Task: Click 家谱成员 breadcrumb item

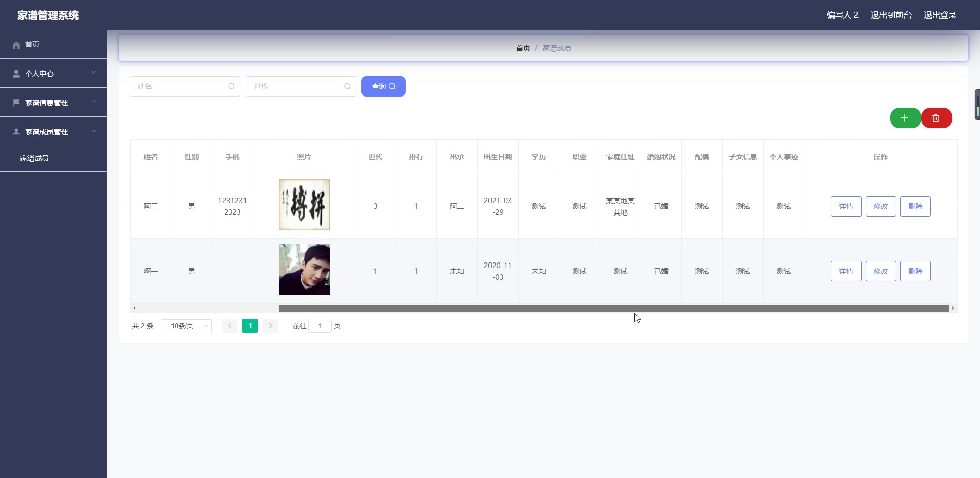Action: tap(556, 48)
